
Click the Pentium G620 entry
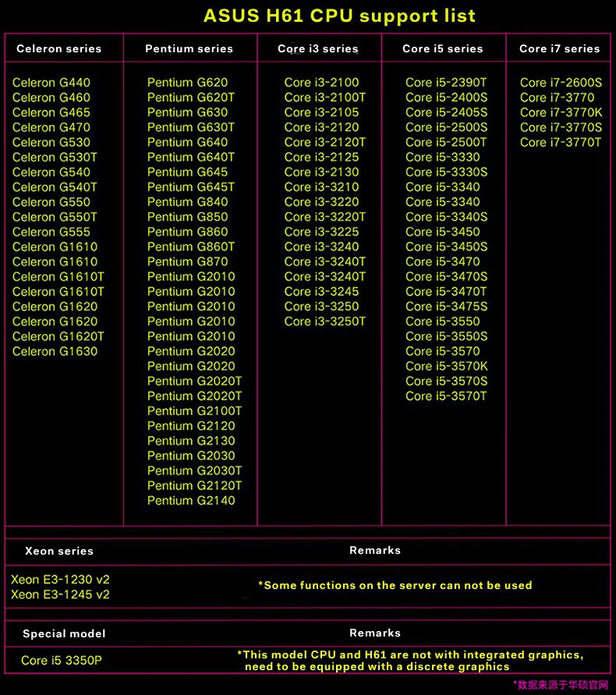coord(188,83)
